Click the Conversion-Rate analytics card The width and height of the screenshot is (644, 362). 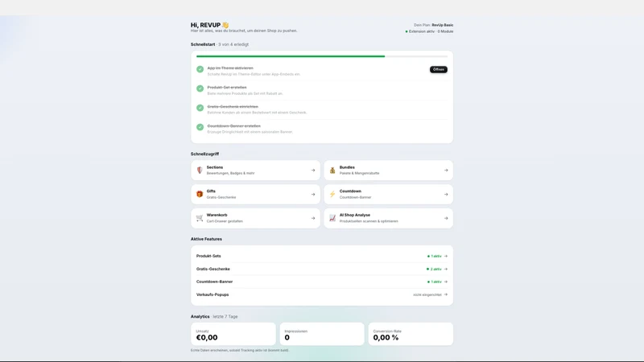point(411,334)
